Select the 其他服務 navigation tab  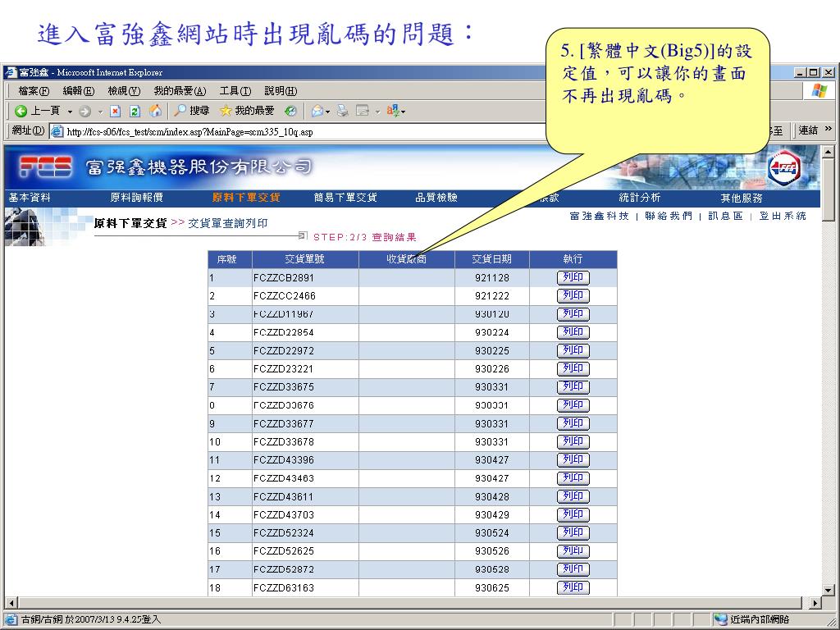point(742,199)
